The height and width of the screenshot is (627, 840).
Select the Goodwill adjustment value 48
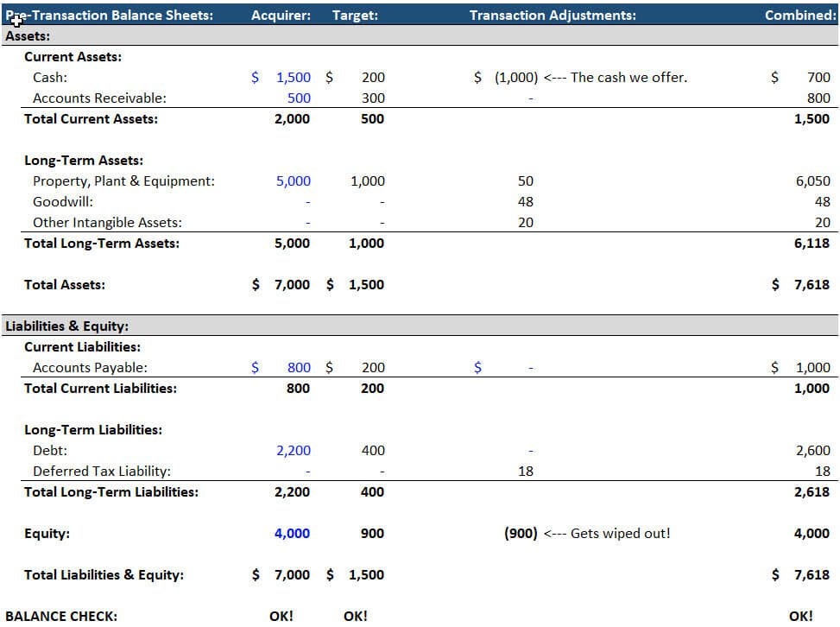[x=527, y=201]
